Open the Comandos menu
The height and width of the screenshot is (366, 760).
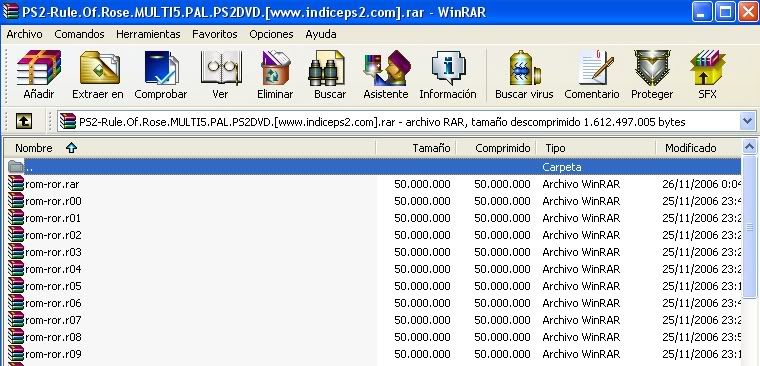(x=79, y=34)
